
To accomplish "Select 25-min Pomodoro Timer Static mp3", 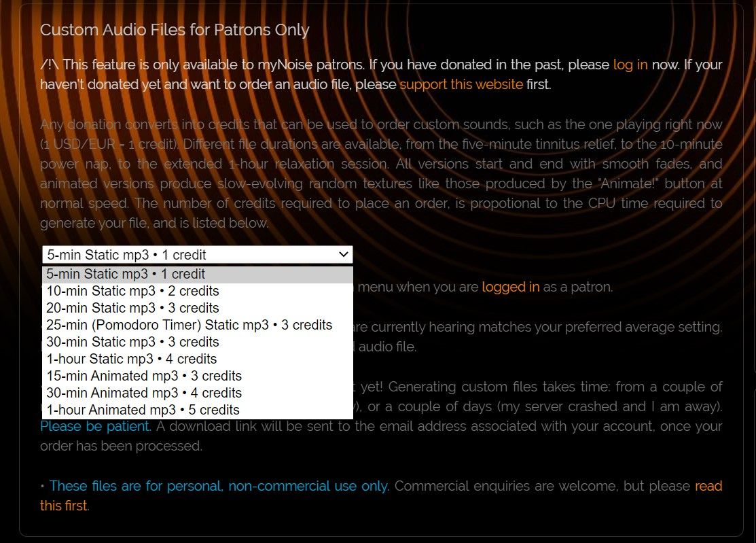I will pos(189,325).
